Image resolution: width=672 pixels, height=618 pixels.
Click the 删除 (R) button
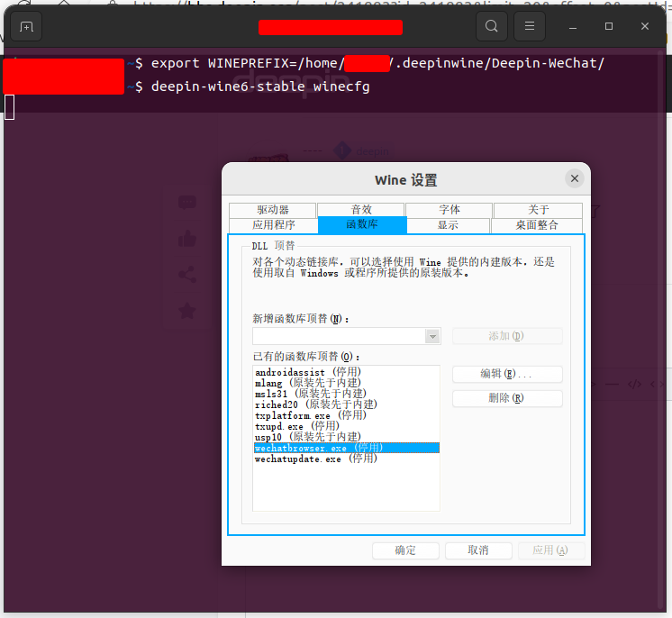pyautogui.click(x=507, y=398)
